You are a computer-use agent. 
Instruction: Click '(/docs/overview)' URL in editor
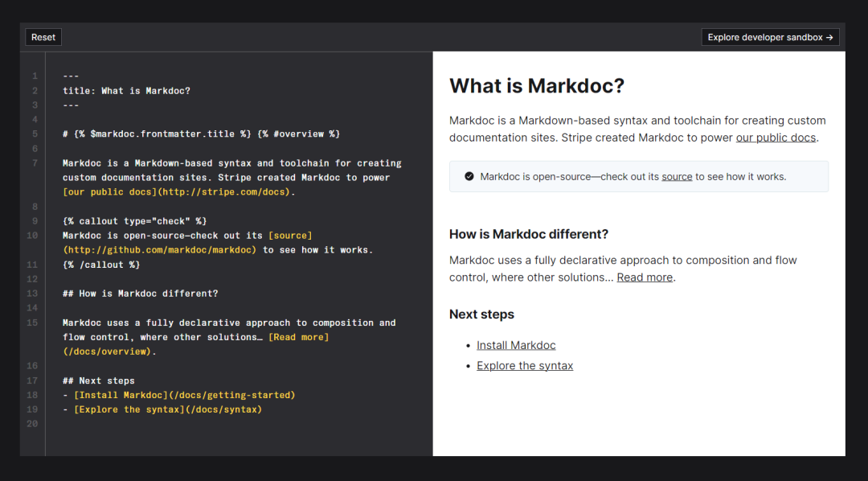point(107,351)
